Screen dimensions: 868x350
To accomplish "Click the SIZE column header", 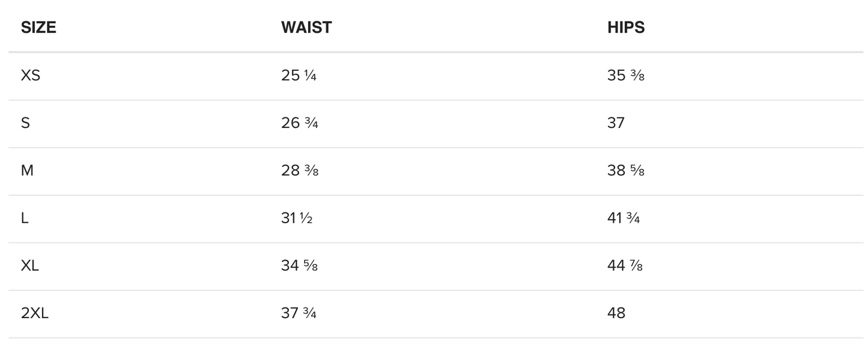I will tap(38, 28).
